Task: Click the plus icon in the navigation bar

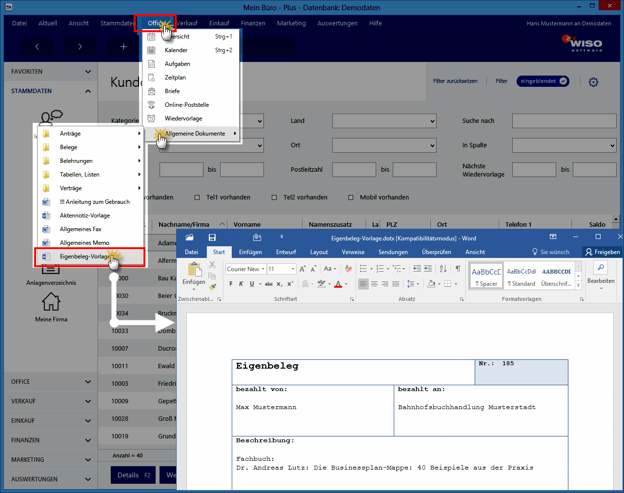Action: [x=124, y=46]
